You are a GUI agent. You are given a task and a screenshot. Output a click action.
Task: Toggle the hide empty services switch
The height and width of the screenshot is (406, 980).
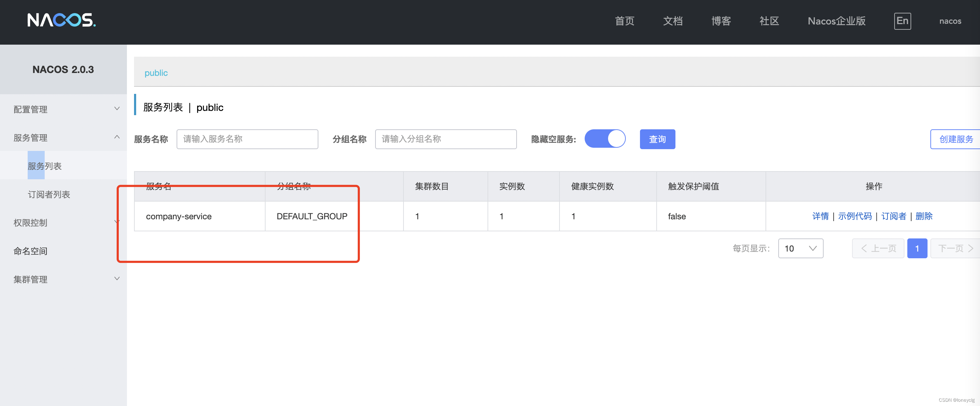pos(605,139)
